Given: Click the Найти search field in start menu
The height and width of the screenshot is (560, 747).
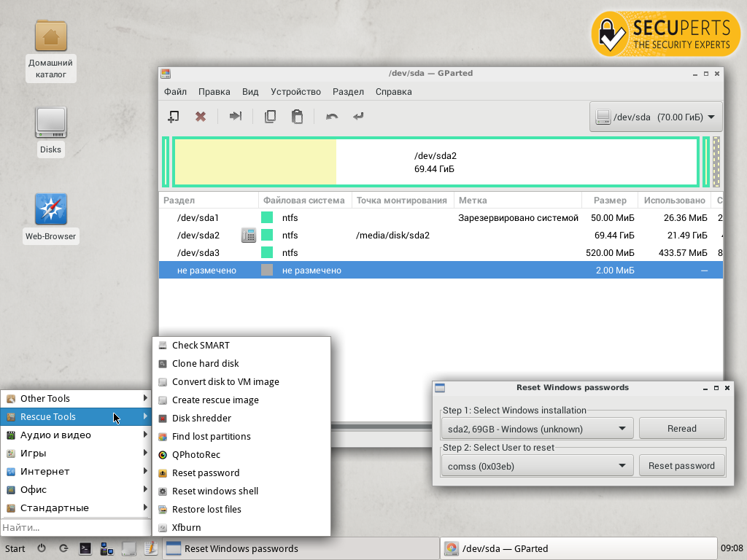Looking at the screenshot, I should point(76,528).
